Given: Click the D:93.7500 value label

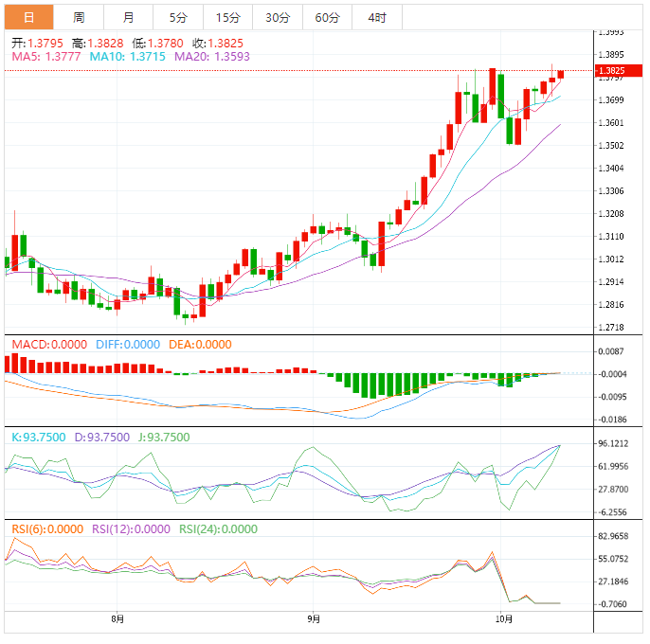Looking at the screenshot, I should [102, 438].
